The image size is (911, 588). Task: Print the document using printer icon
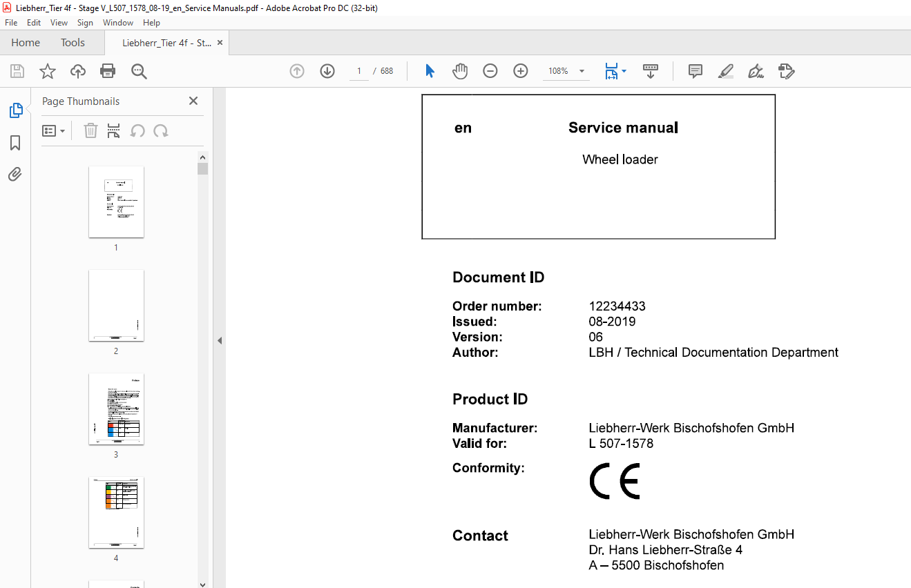click(108, 71)
